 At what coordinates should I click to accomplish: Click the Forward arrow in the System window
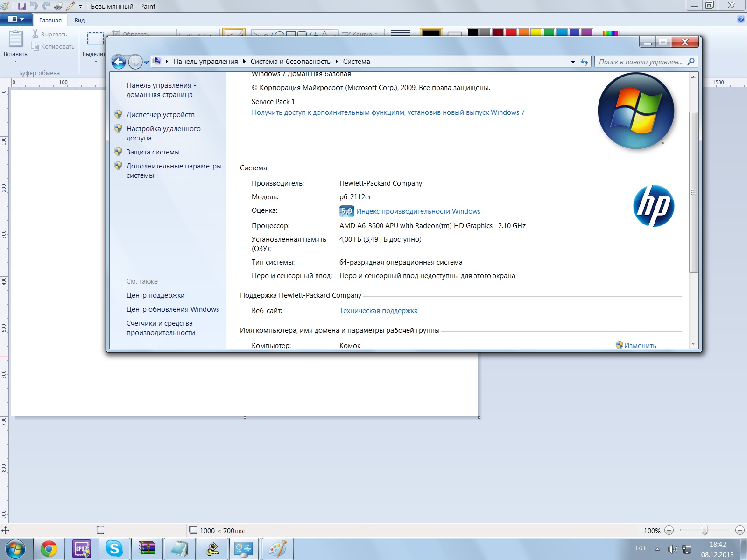(134, 62)
